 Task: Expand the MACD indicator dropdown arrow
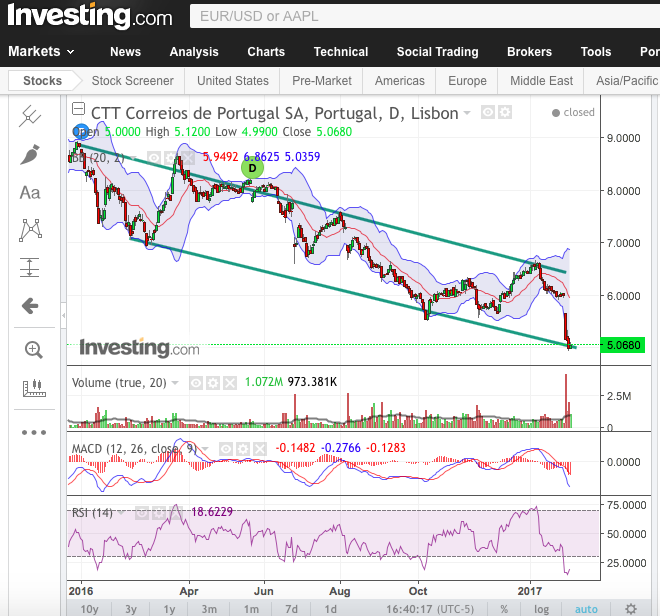205,449
